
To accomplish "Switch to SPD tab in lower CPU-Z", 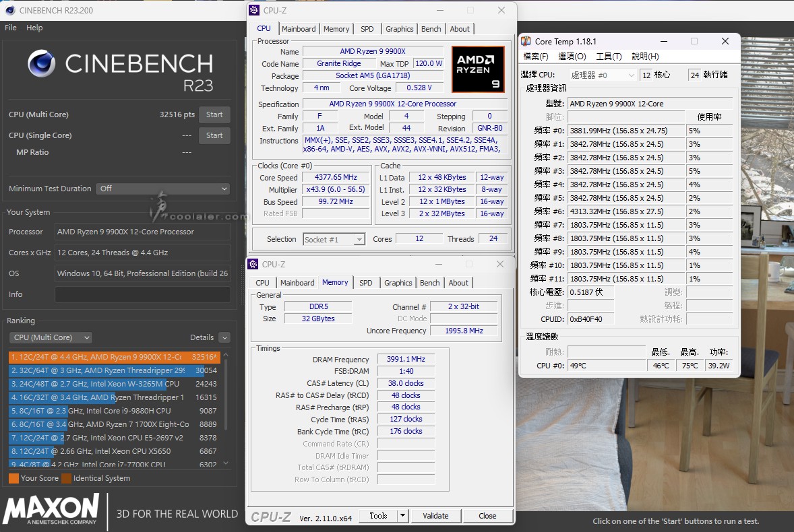I will pyautogui.click(x=365, y=283).
